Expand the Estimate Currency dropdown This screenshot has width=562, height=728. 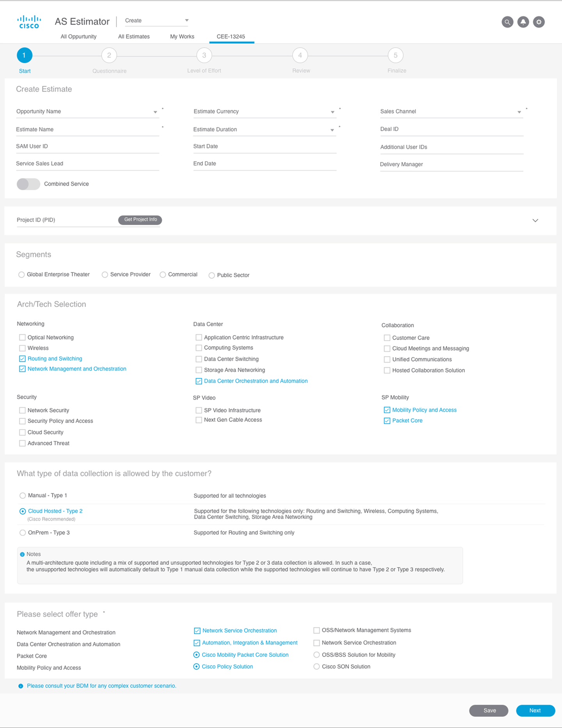click(333, 112)
